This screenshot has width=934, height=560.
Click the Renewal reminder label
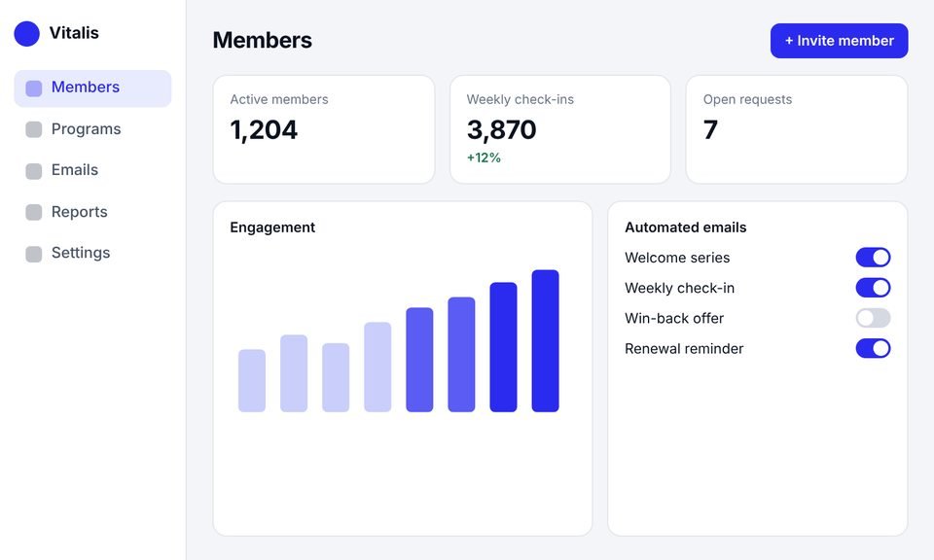684,349
